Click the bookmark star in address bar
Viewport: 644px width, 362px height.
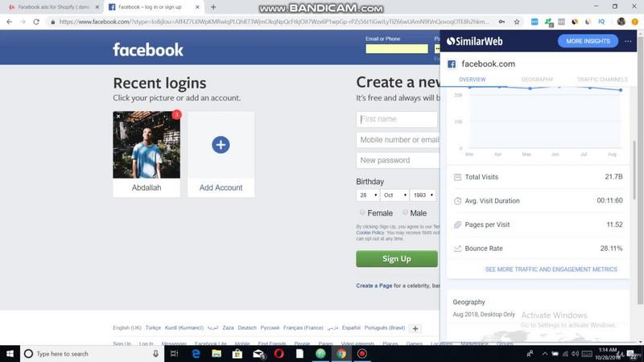tap(517, 22)
